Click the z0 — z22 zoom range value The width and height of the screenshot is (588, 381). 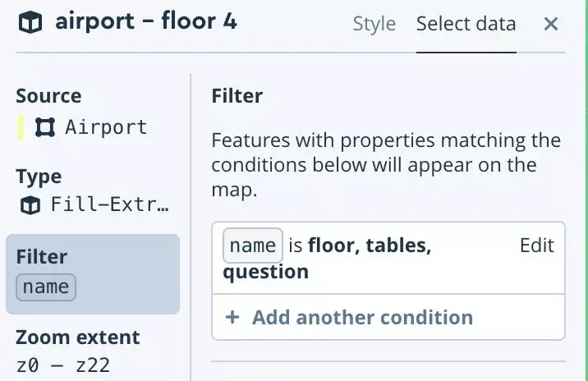pyautogui.click(x=63, y=365)
